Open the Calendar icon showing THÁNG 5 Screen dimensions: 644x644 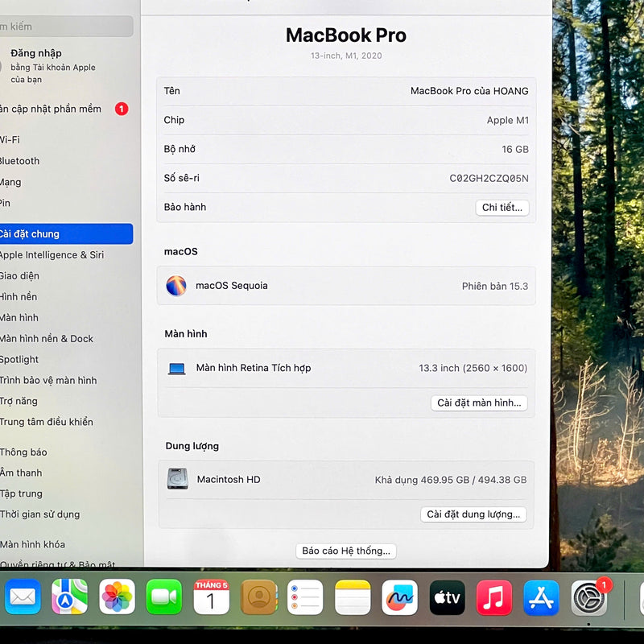click(x=211, y=597)
